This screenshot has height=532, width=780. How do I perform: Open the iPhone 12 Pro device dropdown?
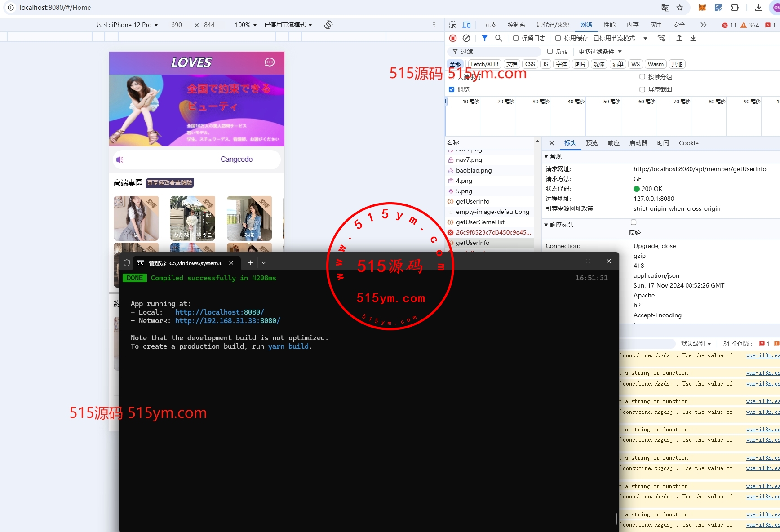coord(128,25)
